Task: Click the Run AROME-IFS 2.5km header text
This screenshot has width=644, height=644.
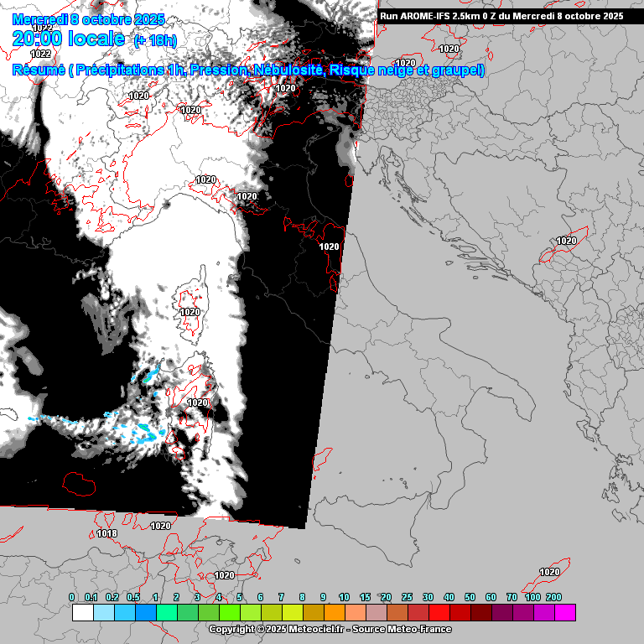Action: pyautogui.click(x=501, y=16)
